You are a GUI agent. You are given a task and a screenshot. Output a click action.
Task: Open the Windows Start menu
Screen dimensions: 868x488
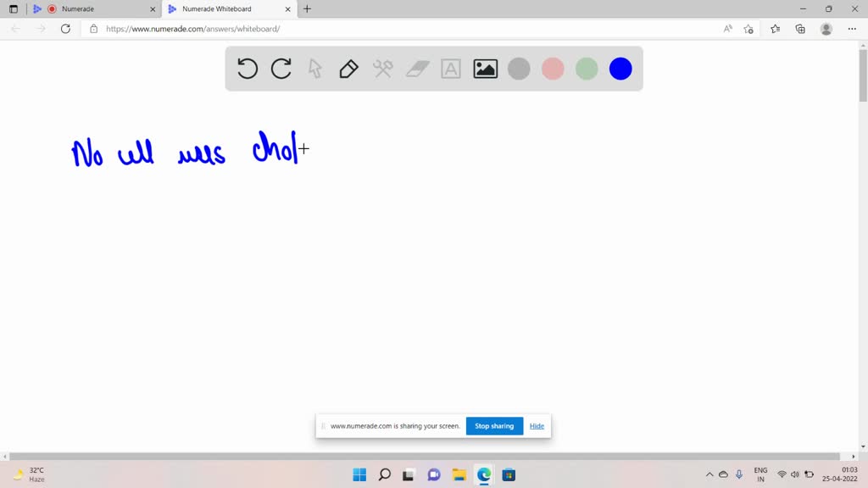[359, 474]
